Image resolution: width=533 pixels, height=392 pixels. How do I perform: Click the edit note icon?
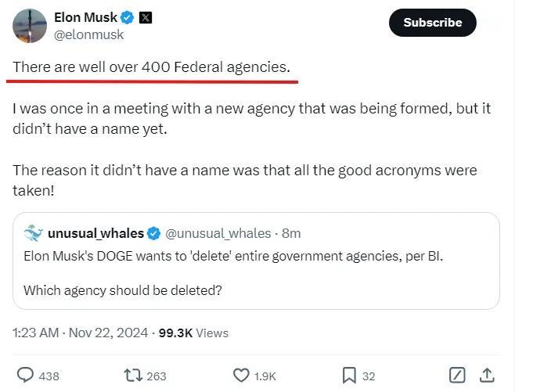tap(457, 375)
